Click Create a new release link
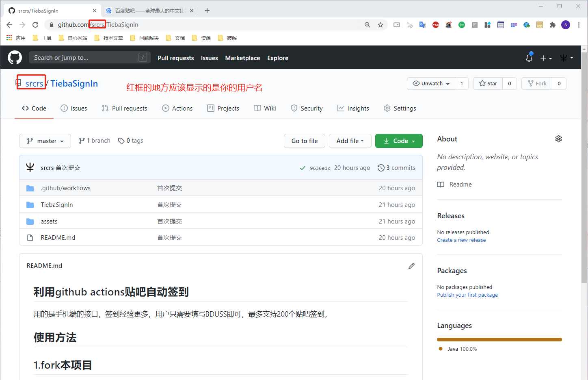Screen dimensions: 588x380 461,240
